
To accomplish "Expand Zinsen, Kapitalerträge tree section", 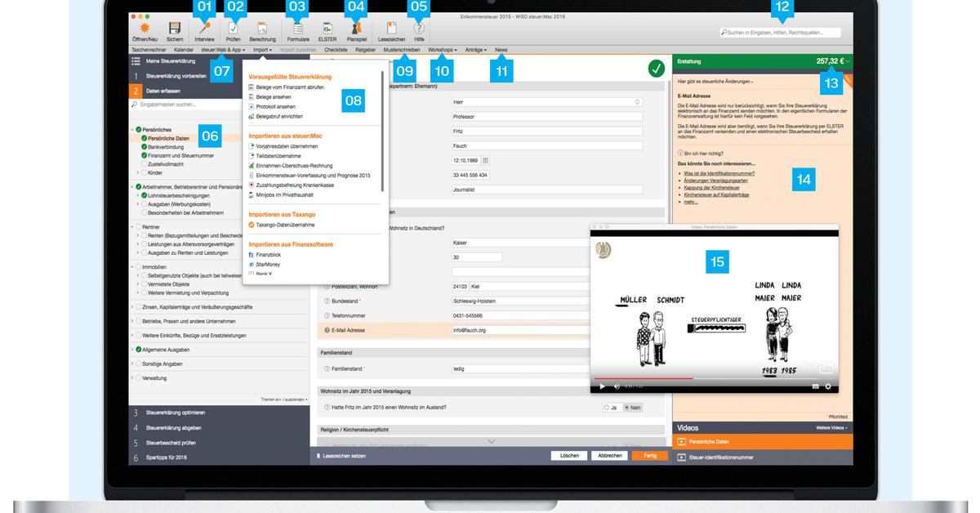I will tap(132, 307).
